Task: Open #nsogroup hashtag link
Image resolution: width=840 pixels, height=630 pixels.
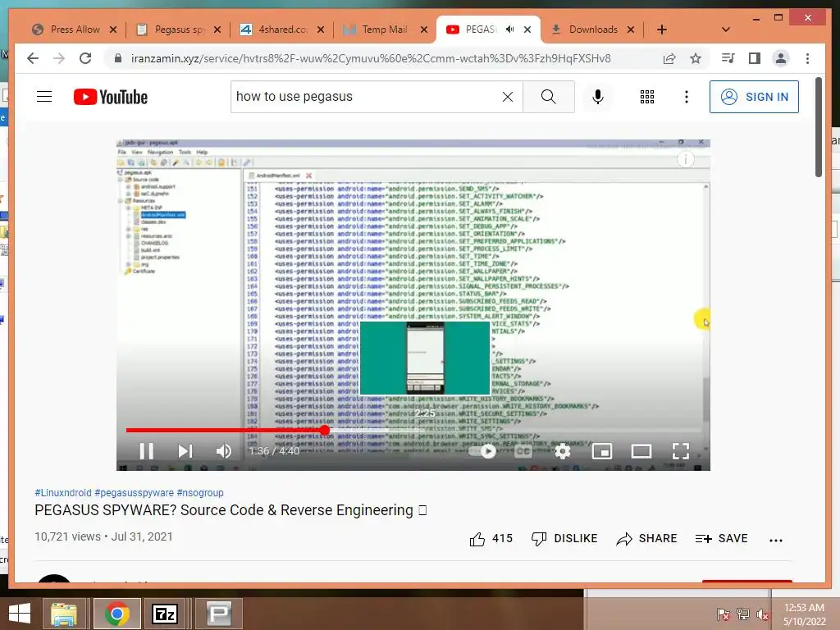Action: (200, 492)
